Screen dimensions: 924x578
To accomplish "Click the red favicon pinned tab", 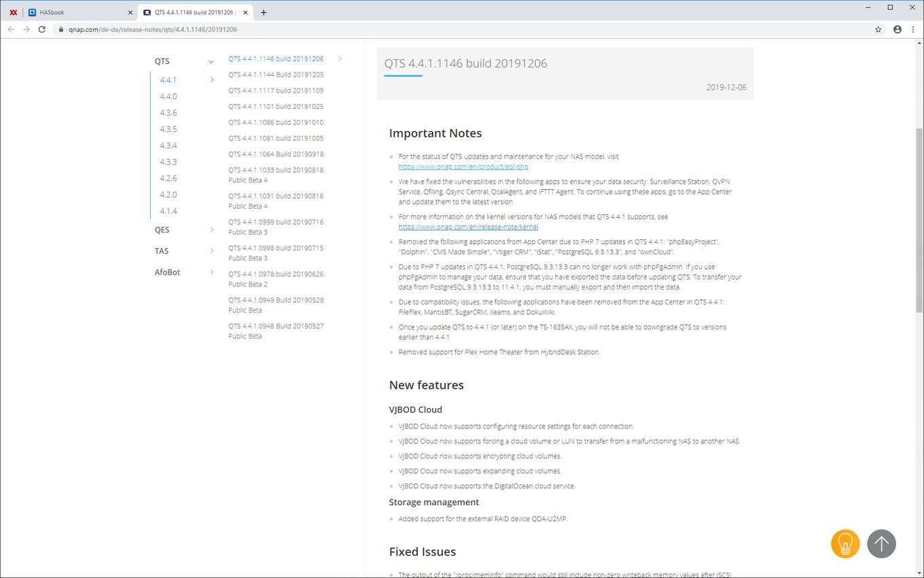I will pyautogui.click(x=13, y=12).
